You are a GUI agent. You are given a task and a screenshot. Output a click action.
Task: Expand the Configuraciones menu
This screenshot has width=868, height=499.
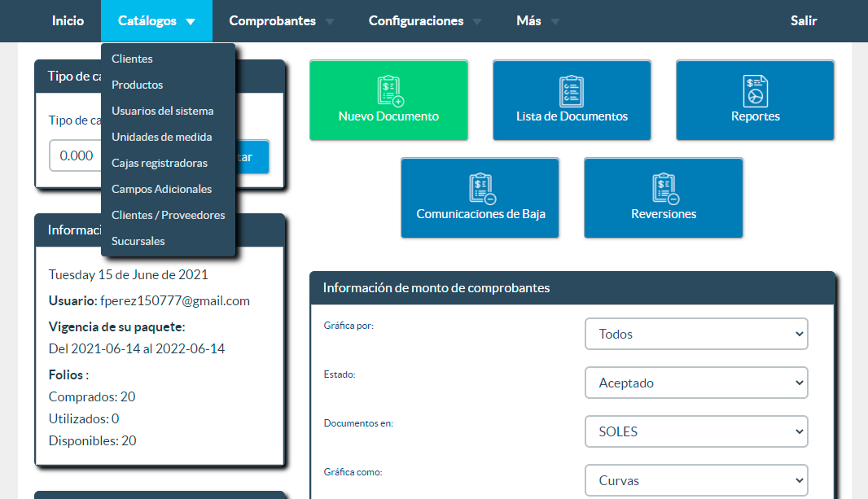[x=424, y=21]
